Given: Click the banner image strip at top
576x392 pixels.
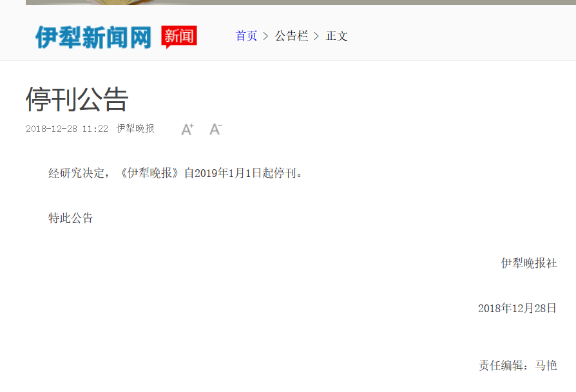Looking at the screenshot, I should pyautogui.click(x=300, y=2).
